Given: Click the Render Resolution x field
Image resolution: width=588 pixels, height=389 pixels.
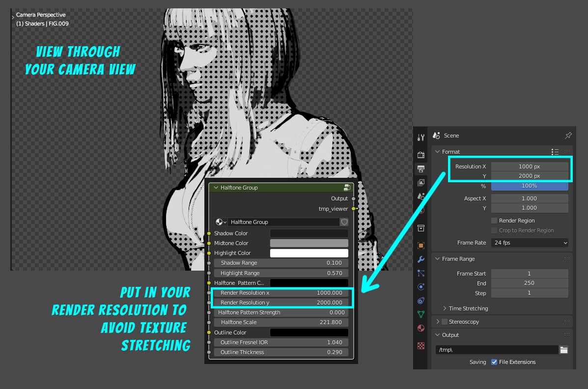Looking at the screenshot, I should point(281,292).
